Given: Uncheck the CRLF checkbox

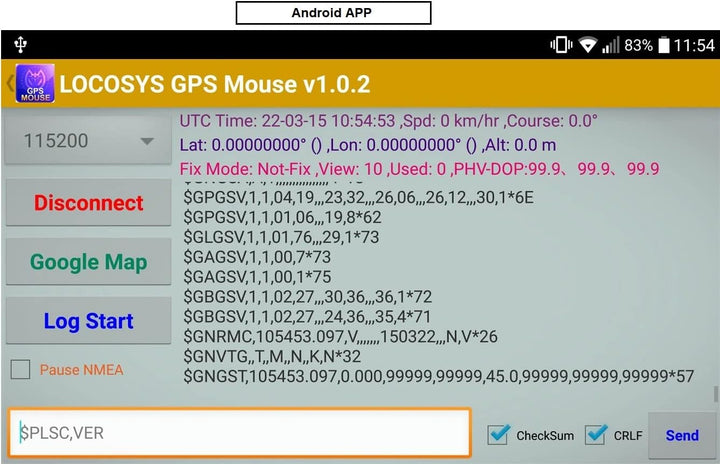Looking at the screenshot, I should pyautogui.click(x=596, y=435).
